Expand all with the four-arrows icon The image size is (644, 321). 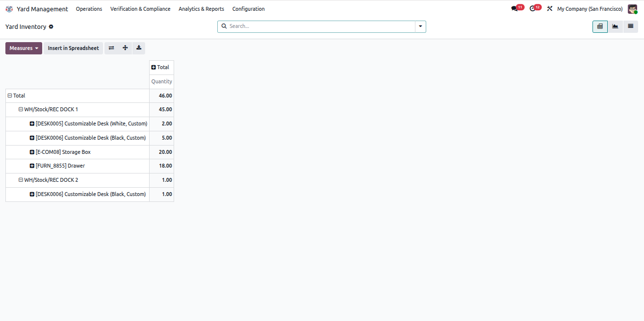pyautogui.click(x=125, y=48)
